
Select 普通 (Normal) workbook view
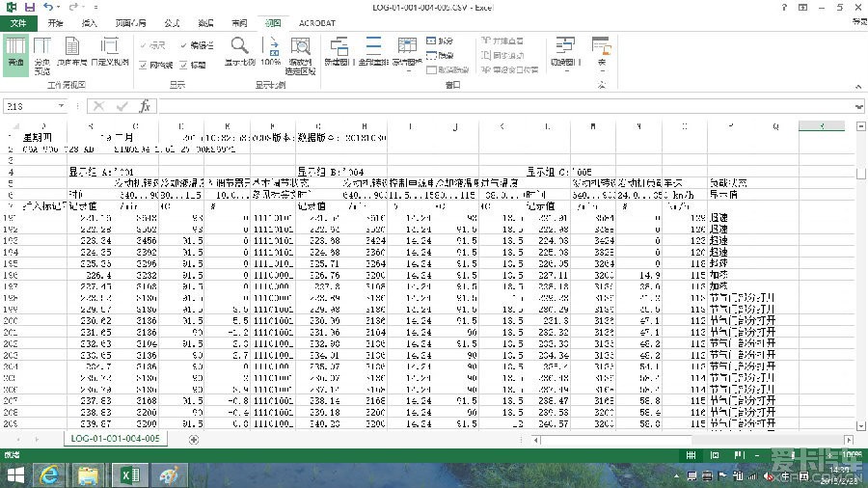click(x=15, y=54)
